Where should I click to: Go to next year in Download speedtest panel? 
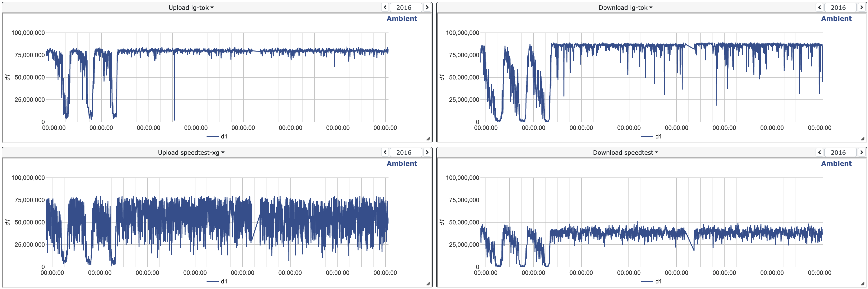(861, 152)
